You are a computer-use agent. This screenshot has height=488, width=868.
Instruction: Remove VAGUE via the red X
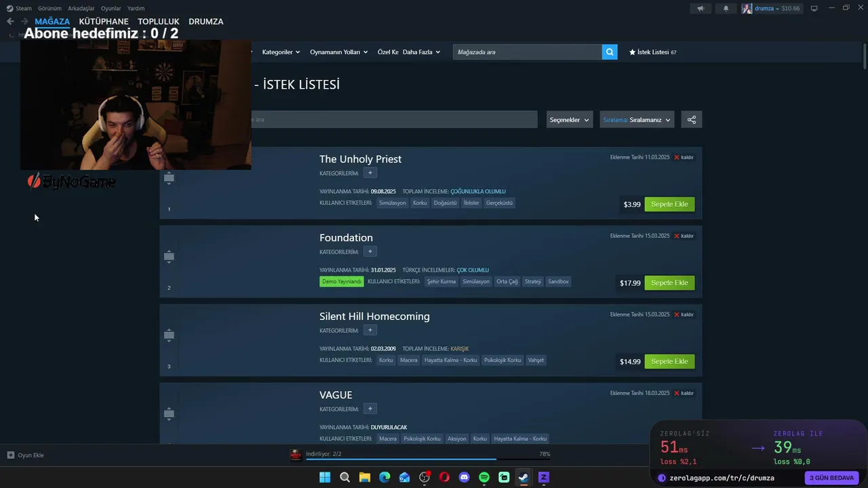tap(677, 393)
